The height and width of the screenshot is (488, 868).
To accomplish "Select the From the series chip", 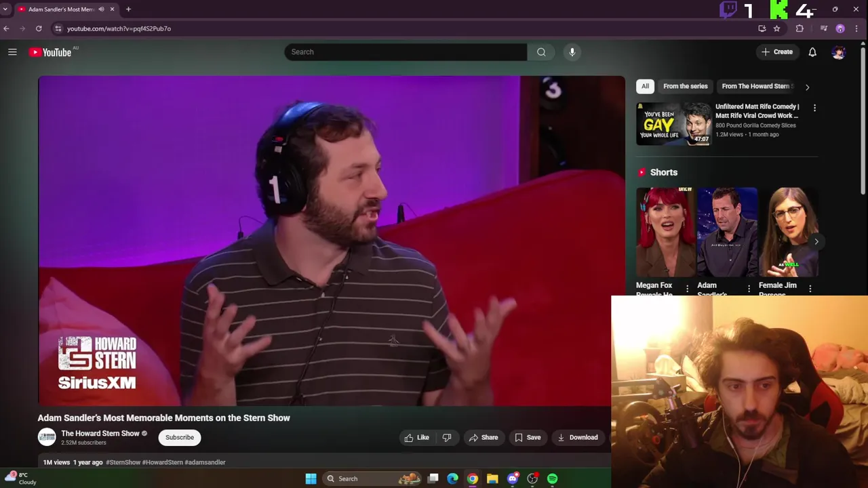I will click(685, 86).
